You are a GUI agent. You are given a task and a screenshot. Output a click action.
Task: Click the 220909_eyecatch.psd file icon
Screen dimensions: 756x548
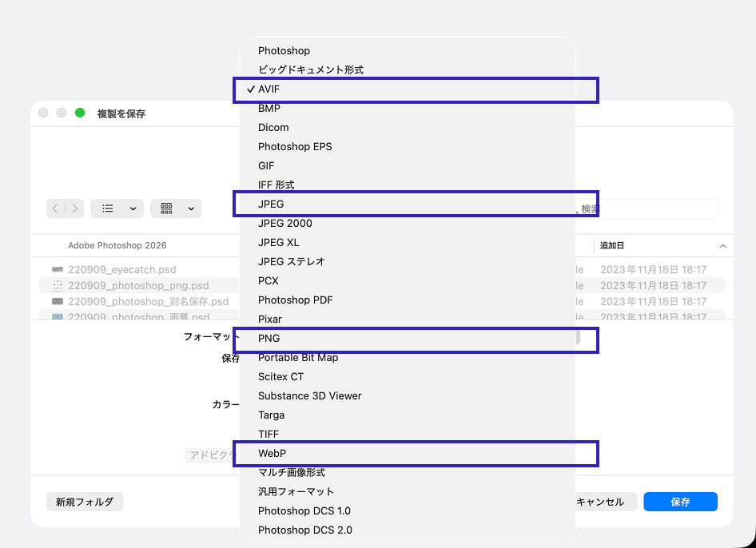pos(57,270)
